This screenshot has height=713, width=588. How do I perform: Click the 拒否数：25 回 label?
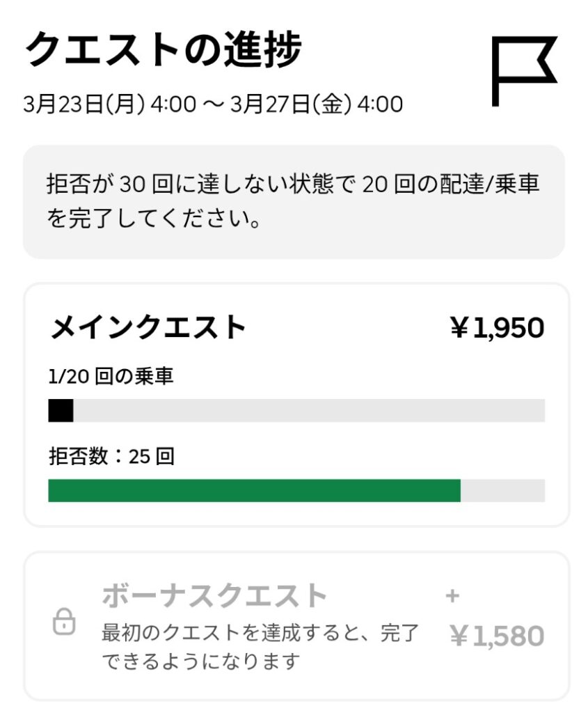pos(111,457)
